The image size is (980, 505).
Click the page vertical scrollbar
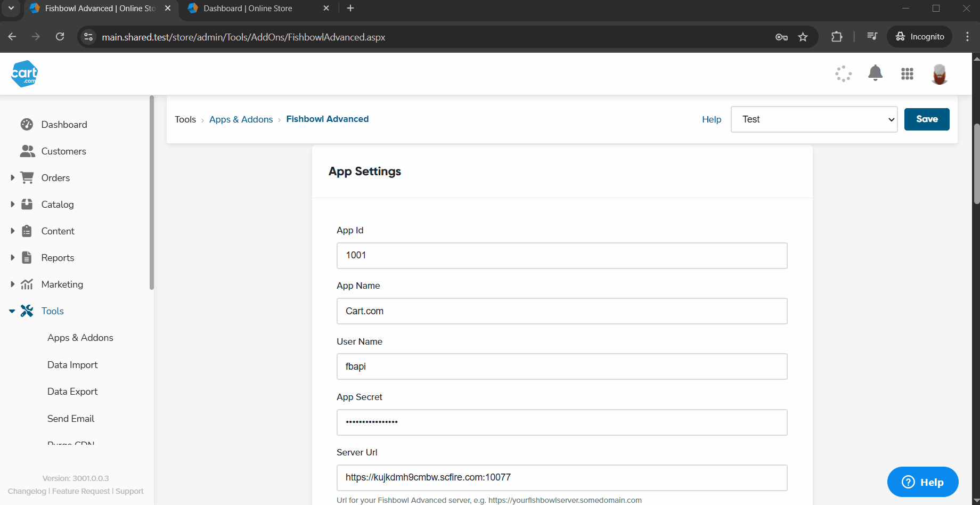click(976, 164)
